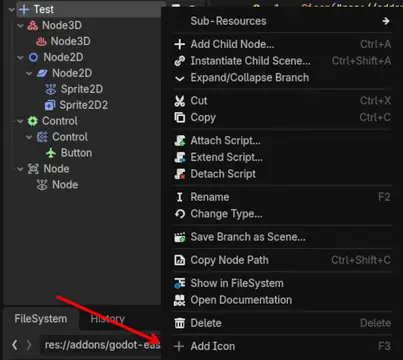Collapse the green Control branch arrow

click(20, 121)
